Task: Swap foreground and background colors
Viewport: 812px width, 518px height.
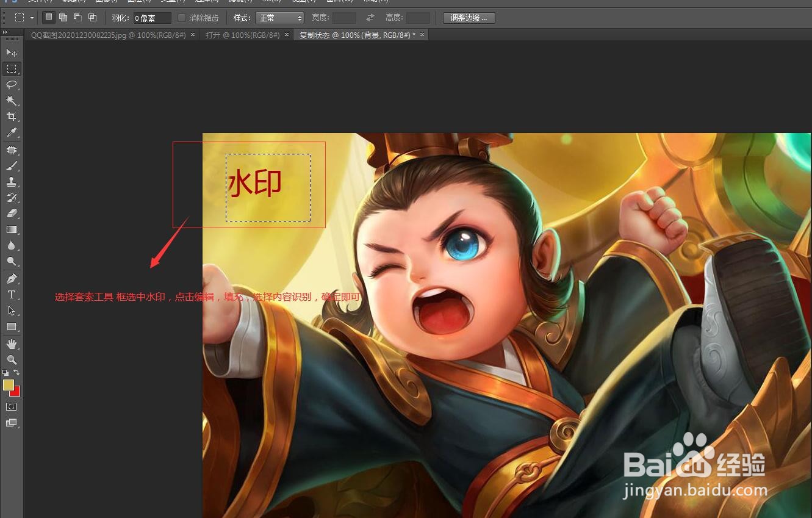Action: tap(16, 372)
